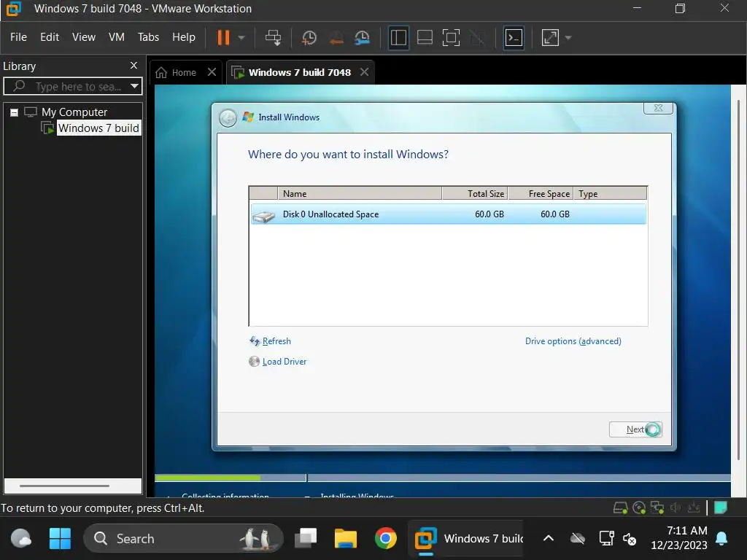Click the library horizontal scrollbar
This screenshot has height=560, width=747.
pos(65,486)
